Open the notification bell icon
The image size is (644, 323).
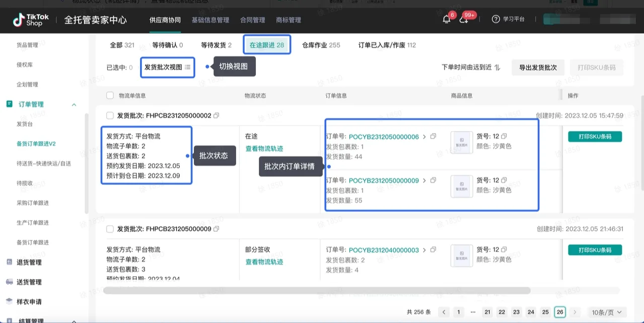point(446,19)
